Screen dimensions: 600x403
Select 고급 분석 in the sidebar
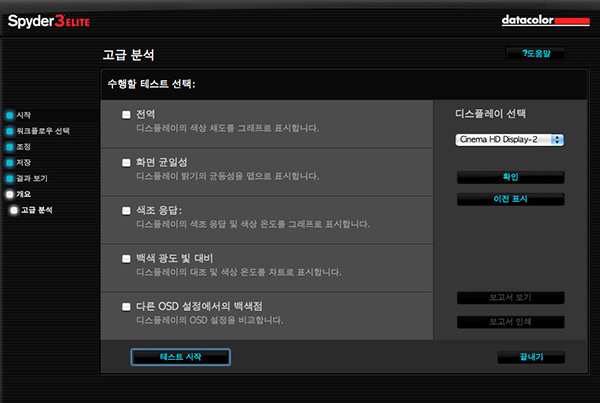pos(37,210)
